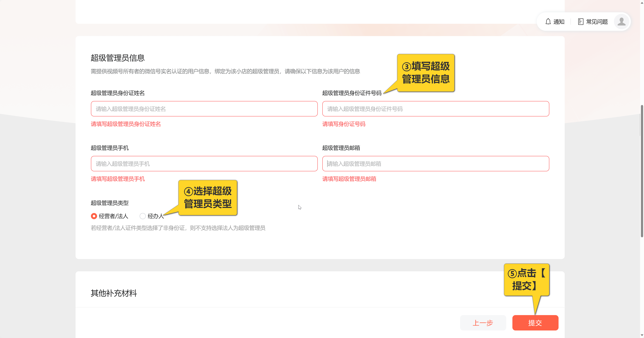Image resolution: width=644 pixels, height=338 pixels.
Task: Click the 通知 text label
Action: 559,22
